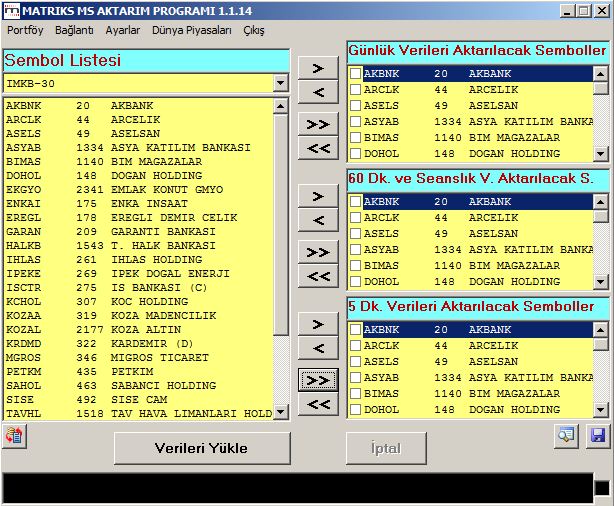Check DOHOL in 5 Dk. Verileri list
This screenshot has width=614, height=506.
coord(355,410)
